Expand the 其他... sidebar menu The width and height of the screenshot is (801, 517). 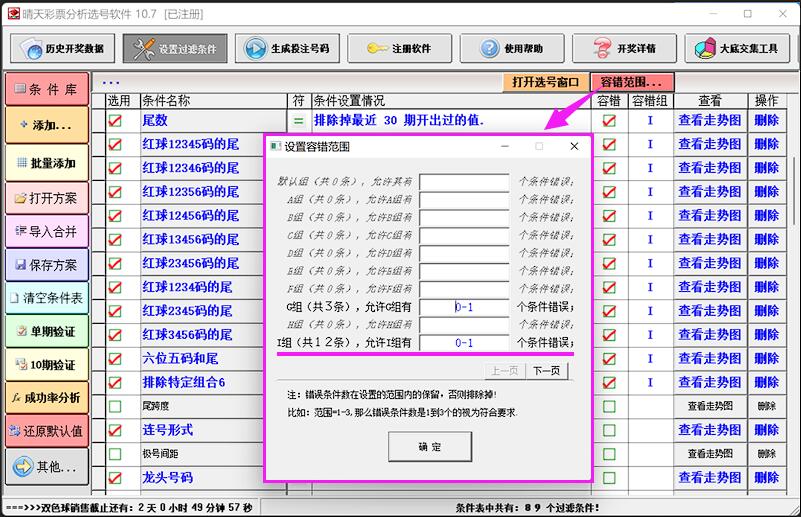coord(46,466)
